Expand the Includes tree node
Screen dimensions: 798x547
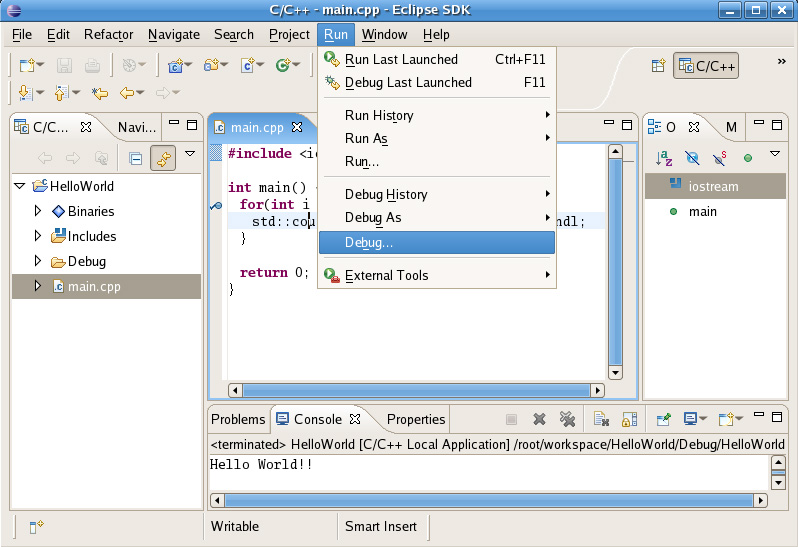pos(38,236)
